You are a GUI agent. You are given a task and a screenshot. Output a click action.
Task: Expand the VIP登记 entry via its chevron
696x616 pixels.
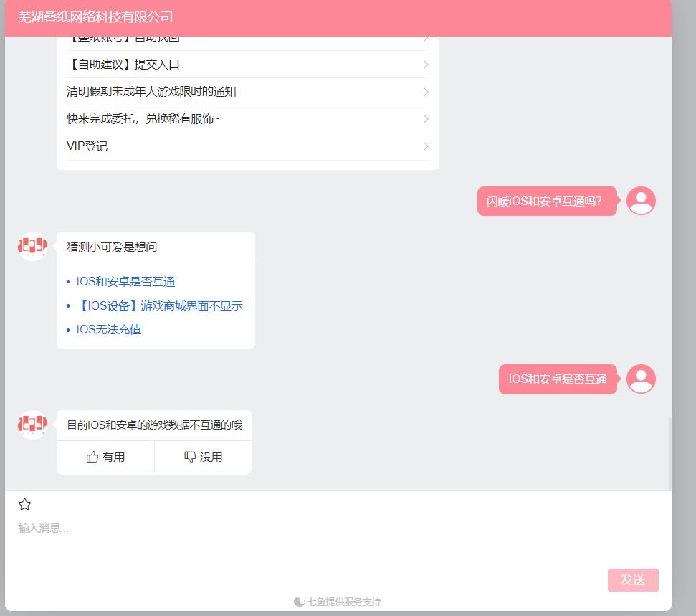(x=427, y=146)
